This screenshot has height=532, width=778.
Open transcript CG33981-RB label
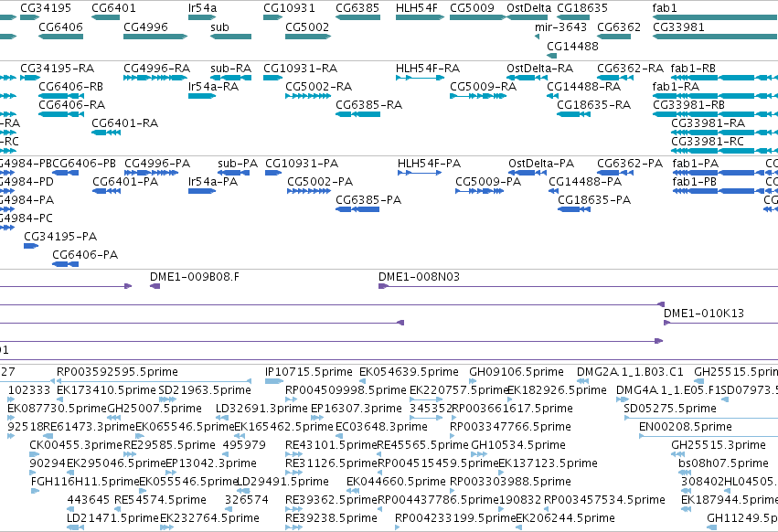pyautogui.click(x=688, y=105)
